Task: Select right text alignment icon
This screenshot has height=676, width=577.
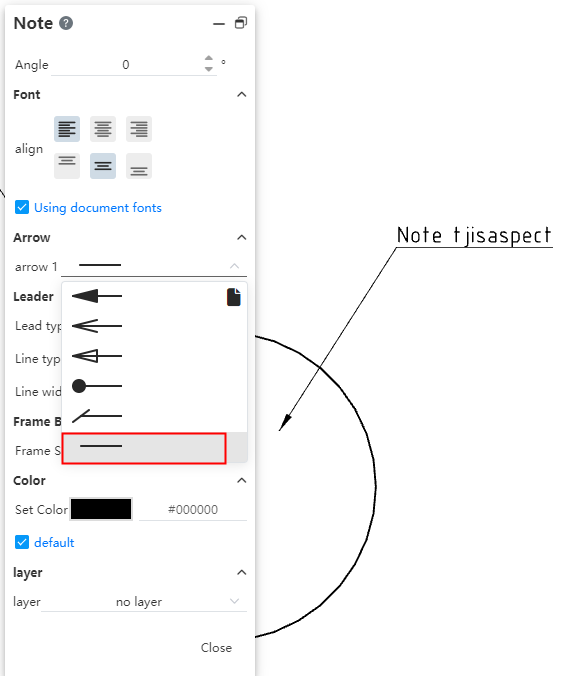Action: click(x=139, y=129)
